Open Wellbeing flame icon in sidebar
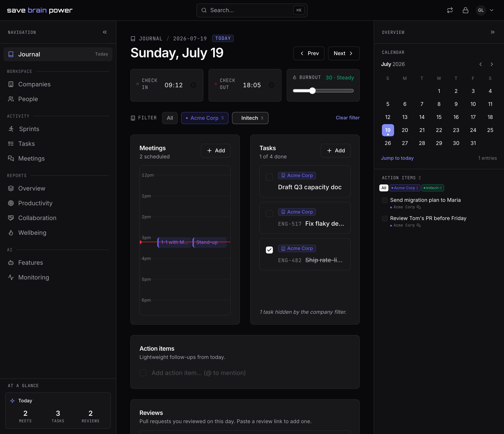This screenshot has width=504, height=434. click(x=11, y=233)
